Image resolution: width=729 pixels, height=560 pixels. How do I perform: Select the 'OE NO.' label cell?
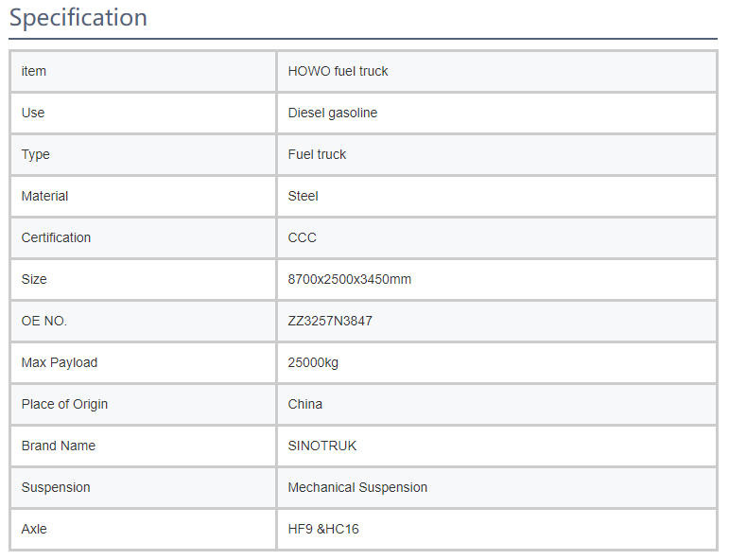(x=44, y=321)
